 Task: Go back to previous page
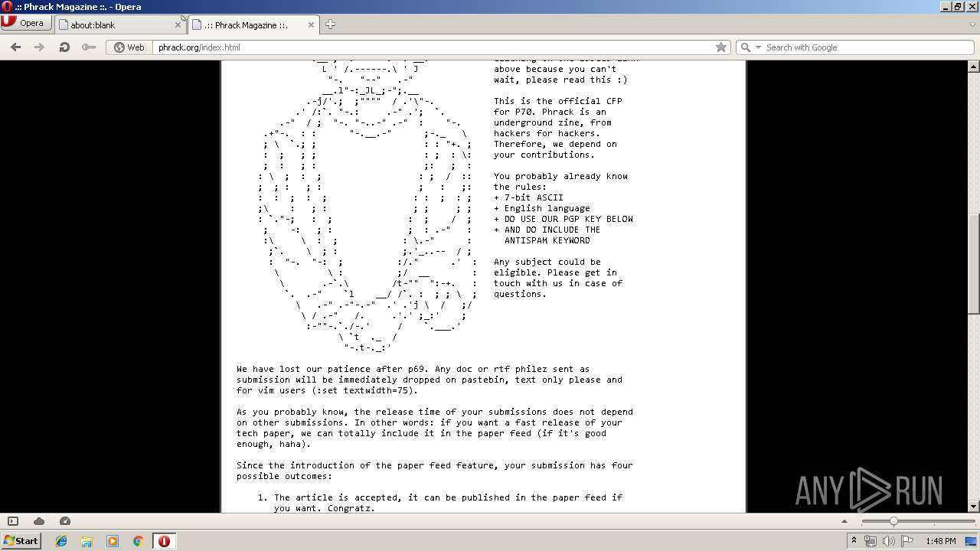pyautogui.click(x=15, y=47)
